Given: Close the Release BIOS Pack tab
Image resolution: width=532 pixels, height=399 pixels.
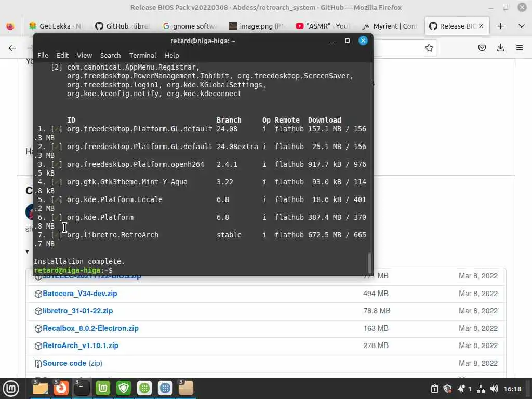Looking at the screenshot, I should [481, 26].
